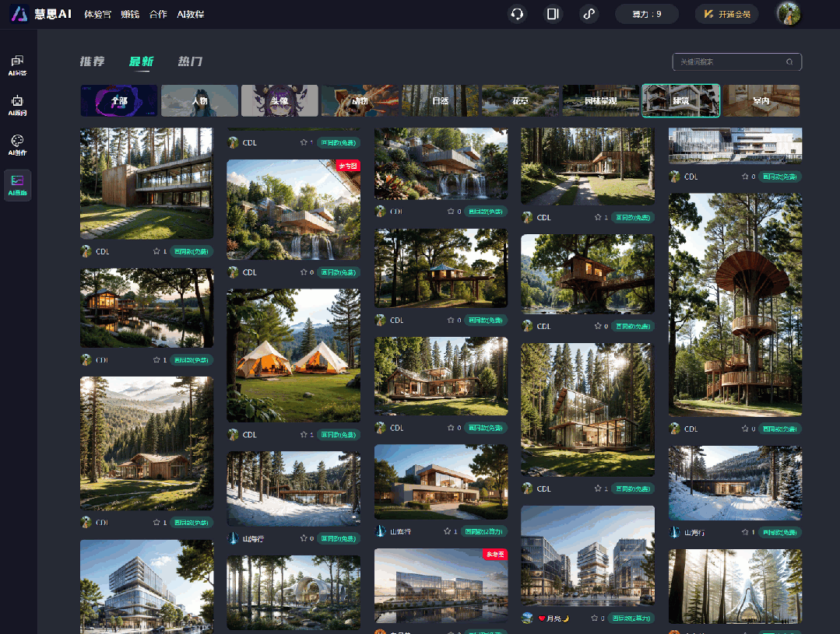
Task: Click 画同款(免费) under the orange tents image
Action: point(338,435)
